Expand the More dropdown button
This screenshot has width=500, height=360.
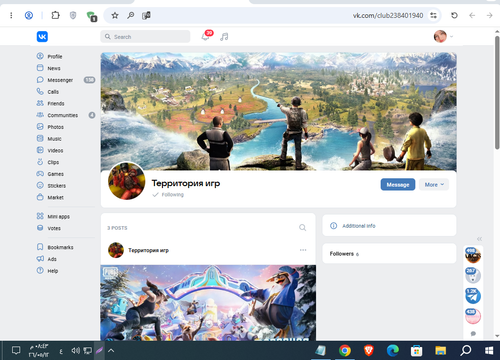click(434, 185)
